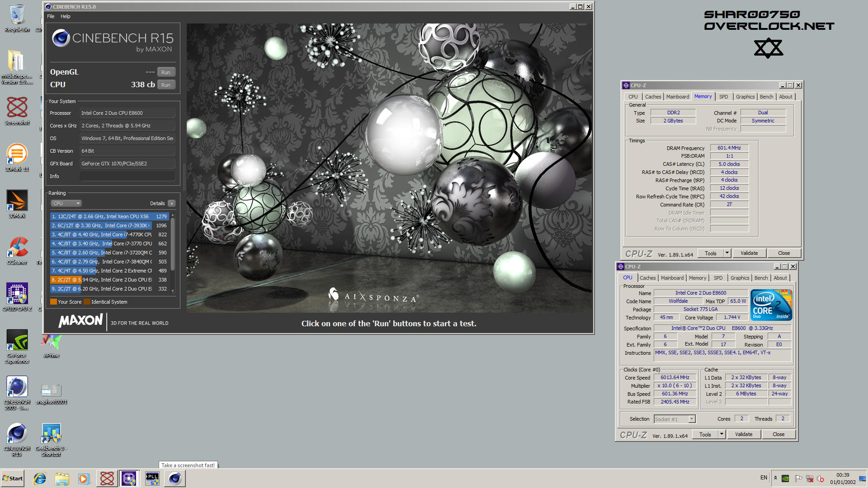Open the Recycle Bin desktop icon
The width and height of the screenshot is (868, 488).
pos(17,18)
